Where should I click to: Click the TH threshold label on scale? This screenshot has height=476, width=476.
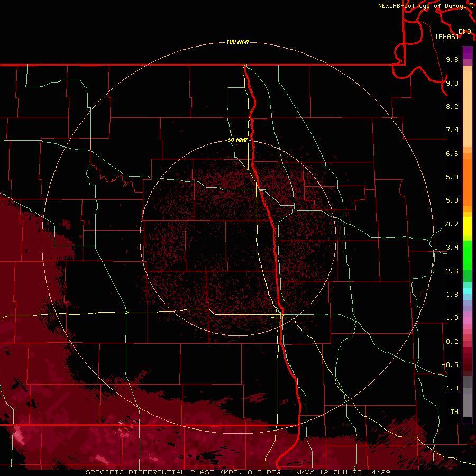(x=454, y=412)
